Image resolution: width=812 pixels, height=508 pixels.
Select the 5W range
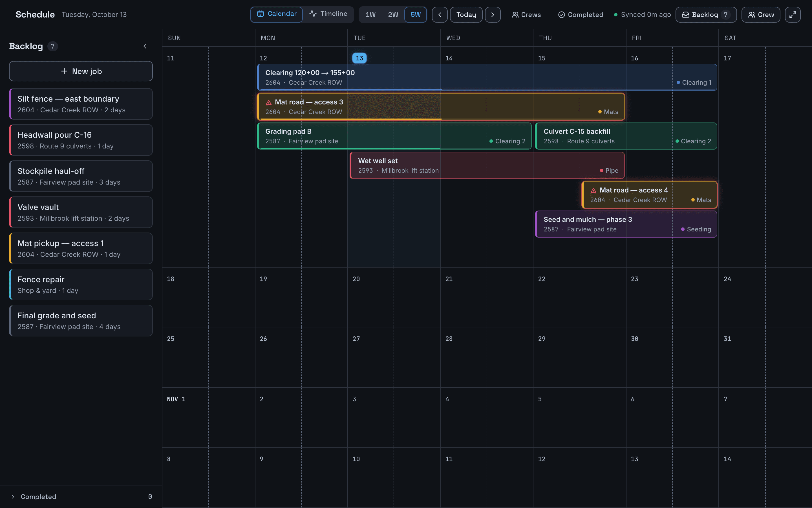(415, 14)
